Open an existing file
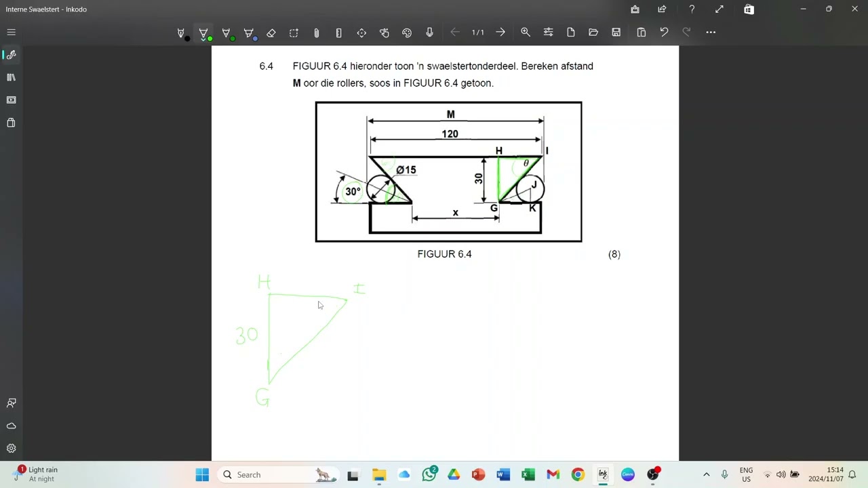This screenshot has width=868, height=488. (593, 33)
